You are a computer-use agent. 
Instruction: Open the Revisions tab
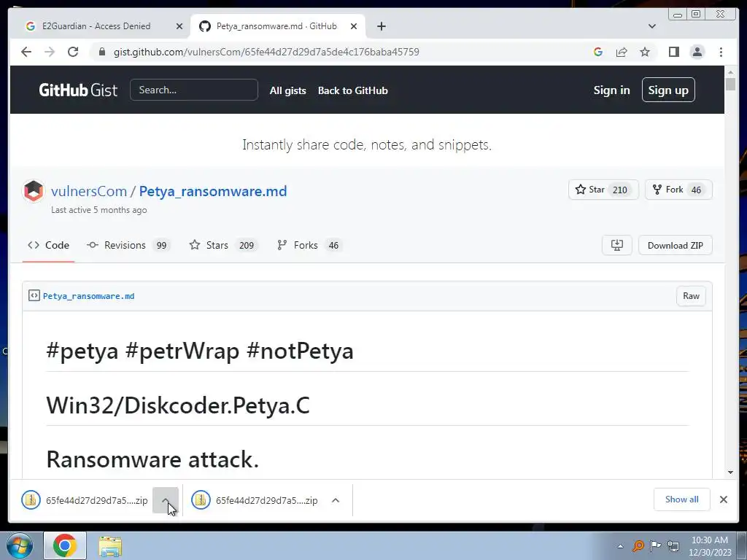pyautogui.click(x=128, y=245)
